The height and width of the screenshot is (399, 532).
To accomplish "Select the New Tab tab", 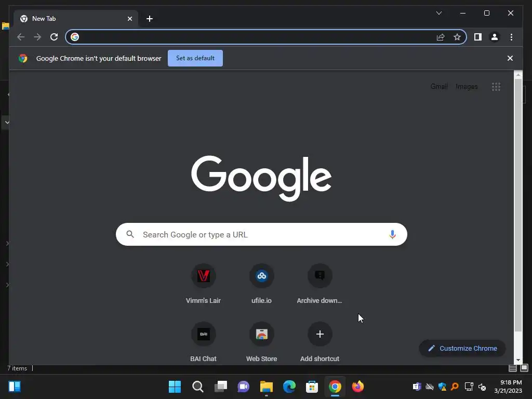I will pos(75,19).
